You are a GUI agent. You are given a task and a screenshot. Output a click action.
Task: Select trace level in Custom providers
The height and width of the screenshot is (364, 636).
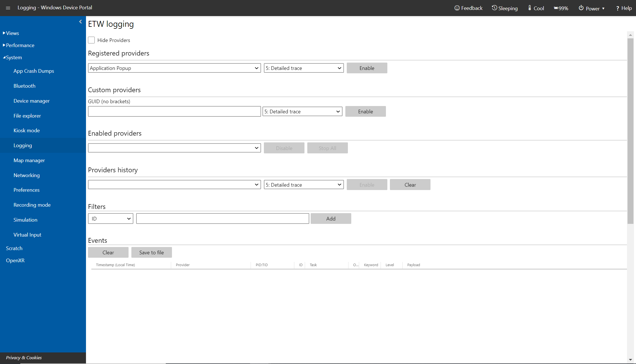coord(303,111)
